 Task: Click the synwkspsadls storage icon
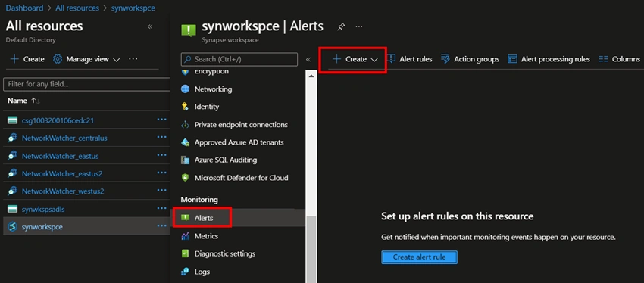tap(13, 209)
